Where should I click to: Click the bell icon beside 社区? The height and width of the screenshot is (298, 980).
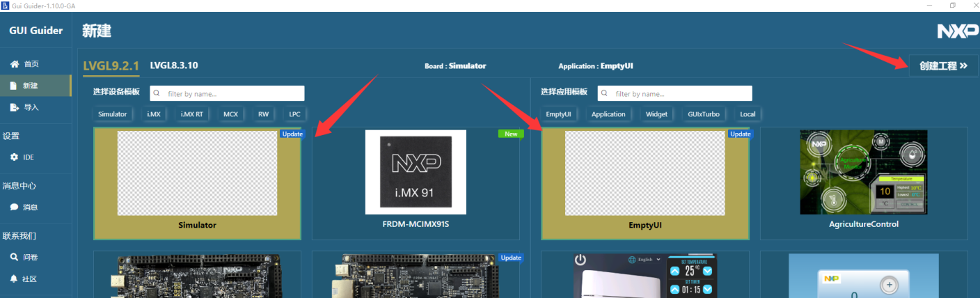[x=15, y=279]
